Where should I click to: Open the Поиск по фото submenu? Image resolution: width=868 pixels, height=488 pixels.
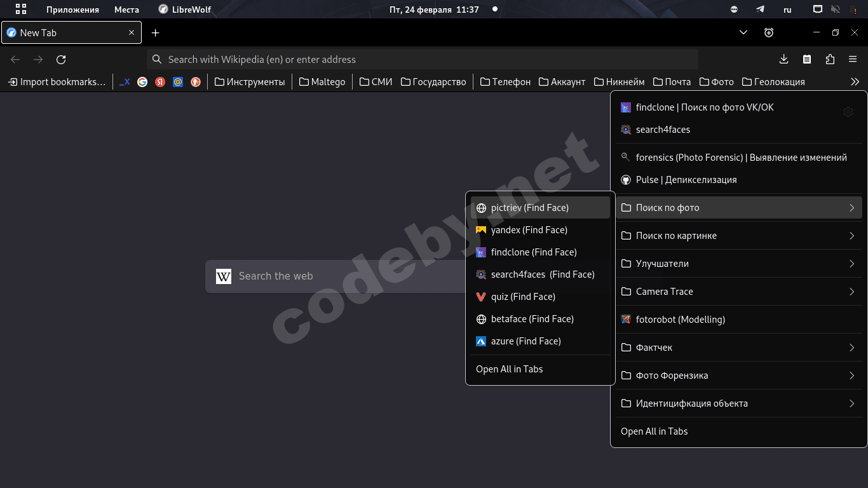738,208
